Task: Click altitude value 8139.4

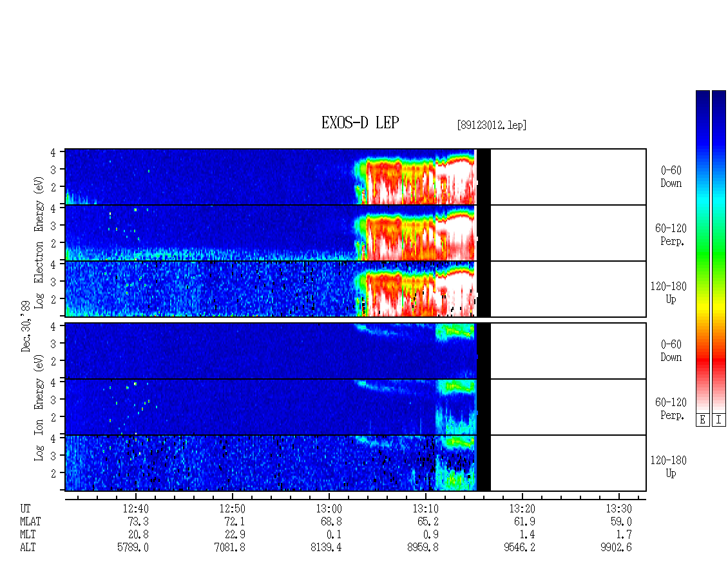Action: click(x=326, y=547)
